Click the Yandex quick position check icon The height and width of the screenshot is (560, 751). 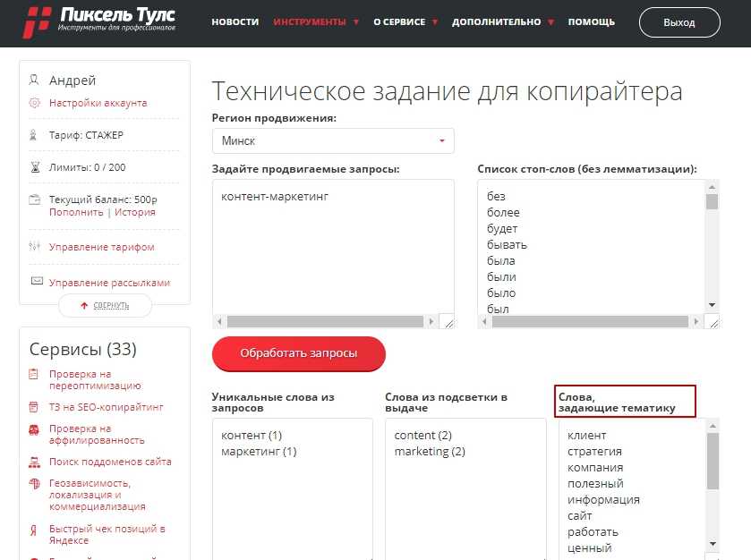pos(34,529)
